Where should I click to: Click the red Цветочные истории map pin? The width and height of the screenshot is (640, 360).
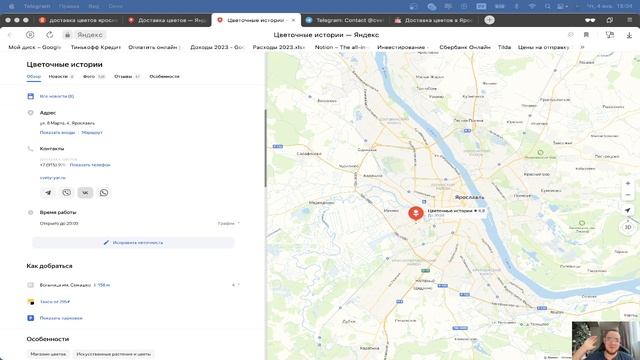[x=416, y=213]
